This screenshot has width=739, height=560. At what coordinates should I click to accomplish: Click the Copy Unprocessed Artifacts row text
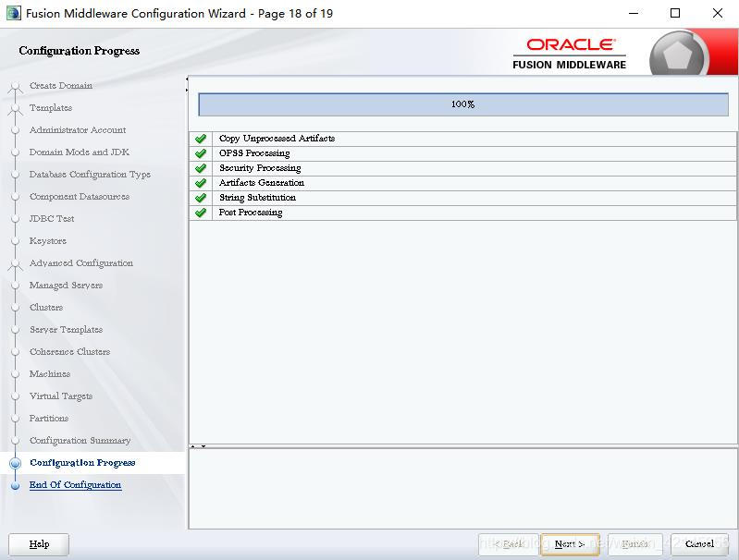click(x=277, y=138)
